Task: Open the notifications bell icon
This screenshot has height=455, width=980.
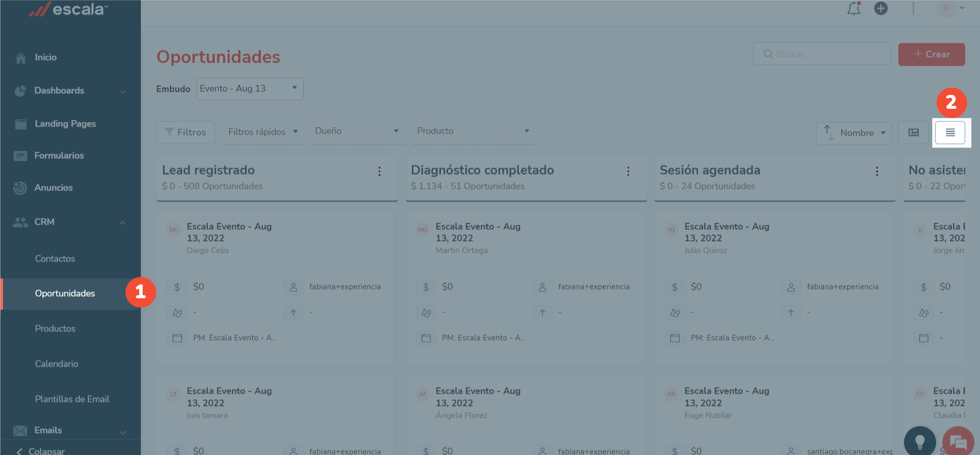Action: 854,9
